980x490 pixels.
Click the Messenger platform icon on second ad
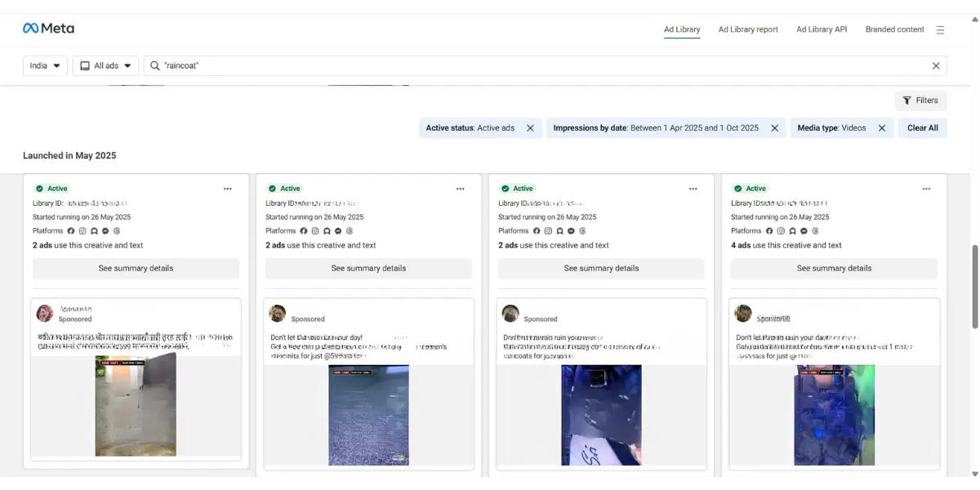338,231
